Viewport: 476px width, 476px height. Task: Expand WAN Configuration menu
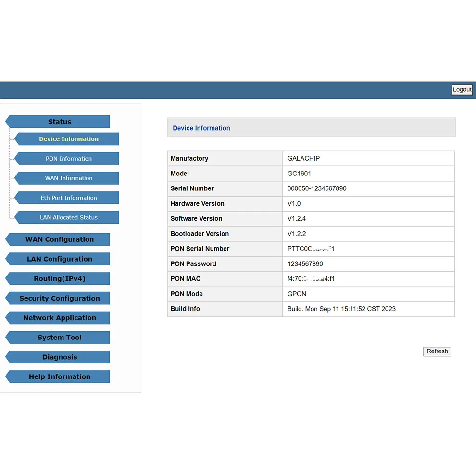[60, 239]
